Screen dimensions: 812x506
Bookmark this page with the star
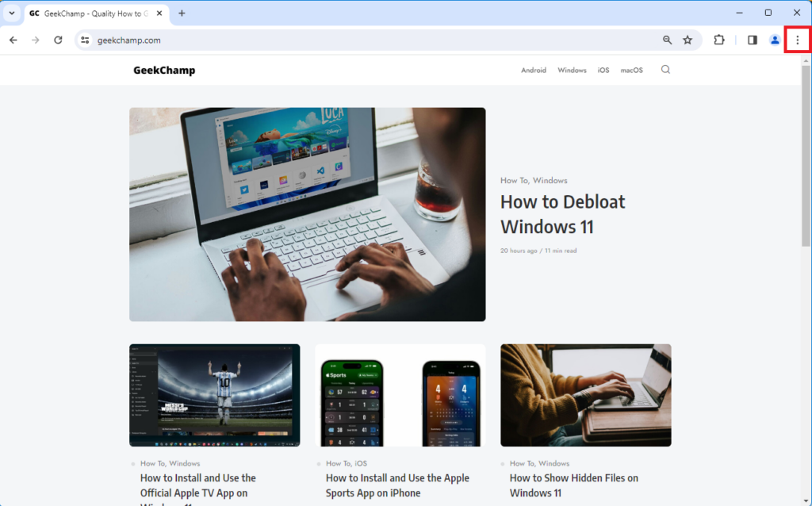pyautogui.click(x=688, y=40)
